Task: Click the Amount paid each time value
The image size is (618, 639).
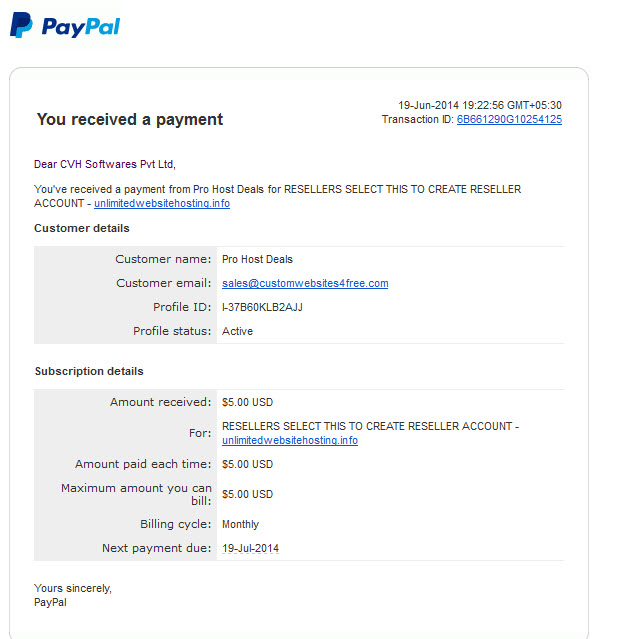Action: [x=247, y=465]
